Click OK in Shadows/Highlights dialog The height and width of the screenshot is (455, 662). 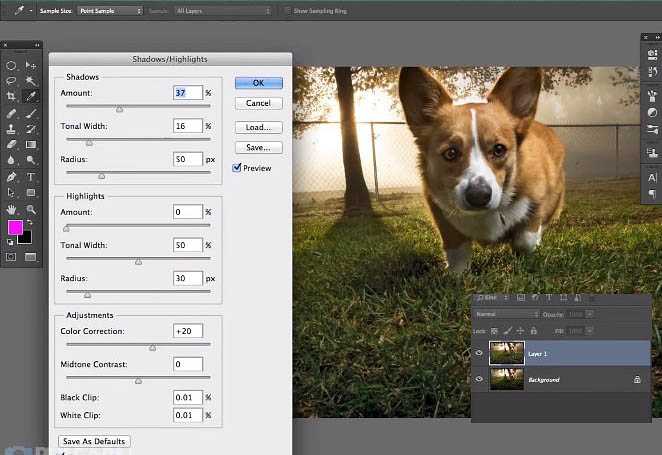tap(258, 83)
